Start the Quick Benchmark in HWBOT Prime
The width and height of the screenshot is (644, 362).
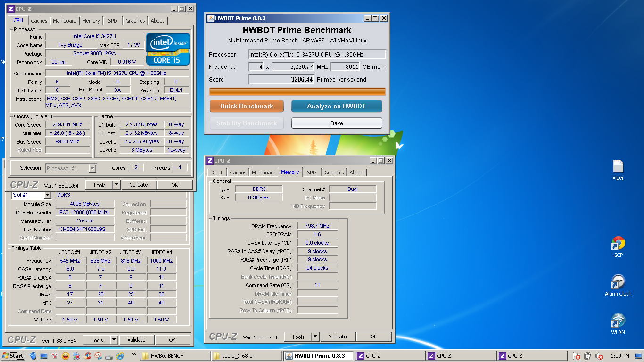[247, 106]
